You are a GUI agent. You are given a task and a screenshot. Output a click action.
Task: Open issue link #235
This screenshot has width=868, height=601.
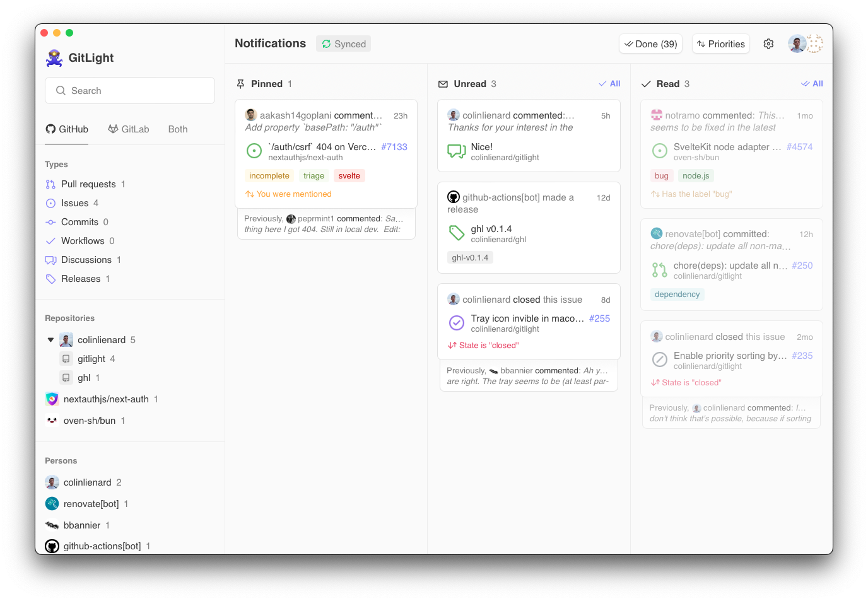(802, 356)
